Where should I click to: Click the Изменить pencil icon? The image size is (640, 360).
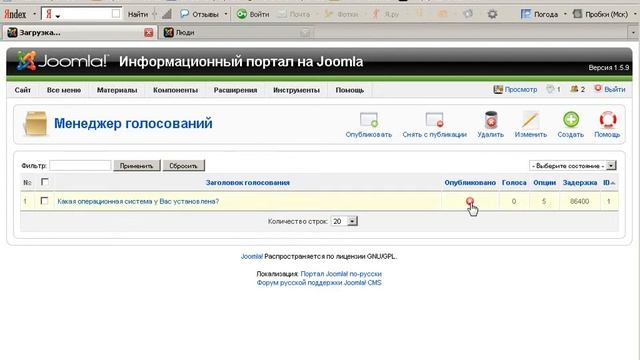[530, 120]
